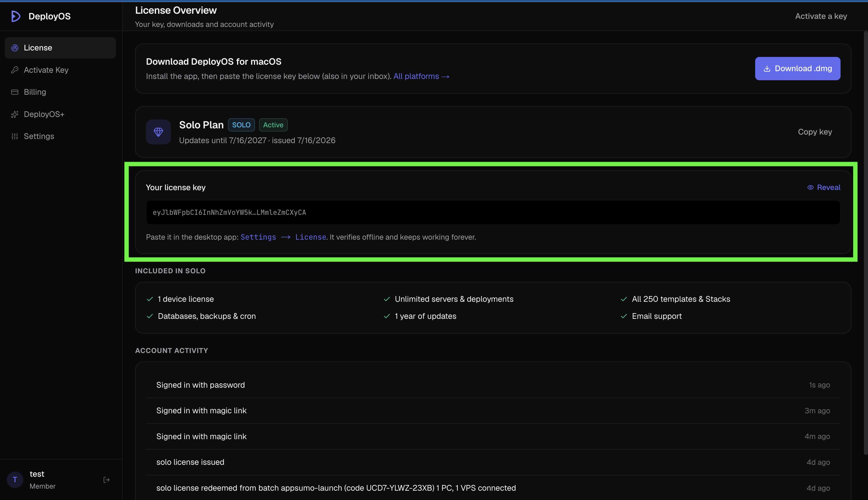868x500 pixels.
Task: Open the Settings sidebar menu item
Action: click(60, 136)
